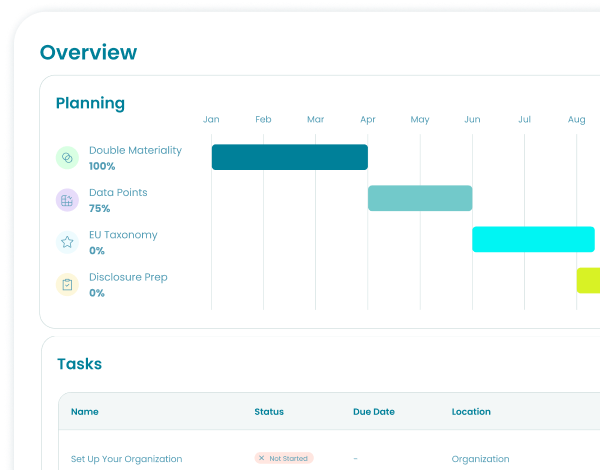This screenshot has width=600, height=470.
Task: Click the Not Started status badge
Action: (x=284, y=458)
